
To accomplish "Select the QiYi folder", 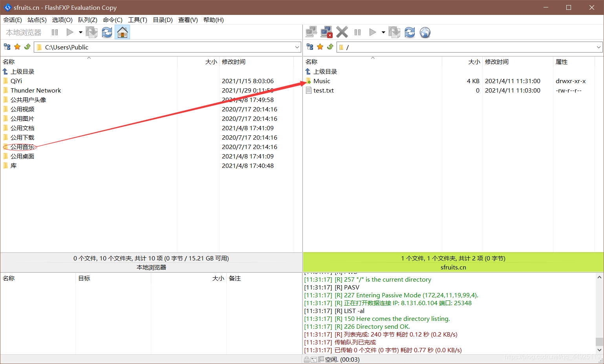I will 16,81.
